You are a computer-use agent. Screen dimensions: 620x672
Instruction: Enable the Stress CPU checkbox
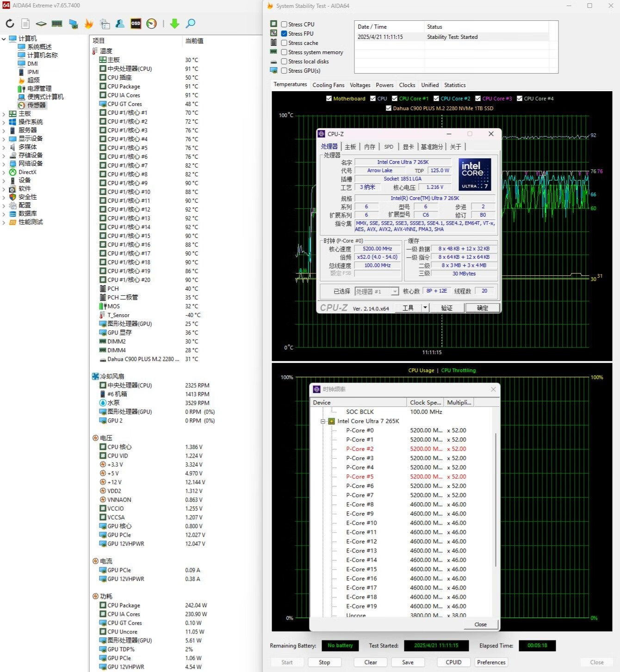284,24
